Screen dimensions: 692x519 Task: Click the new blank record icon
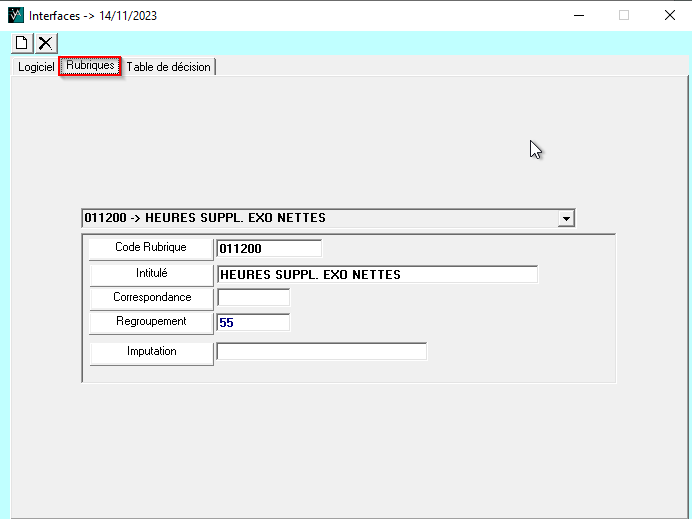(x=22, y=43)
